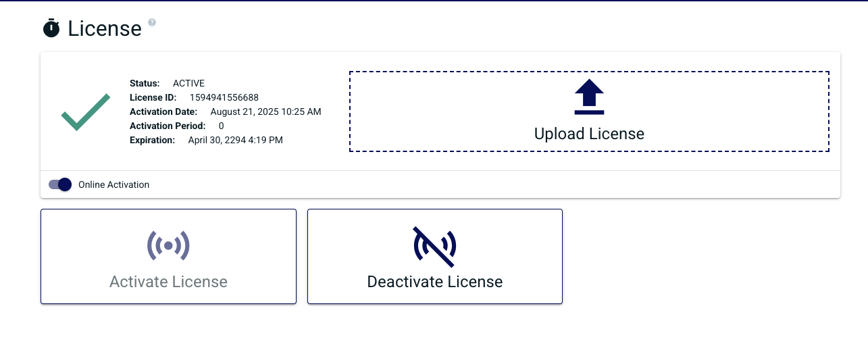Click the Activate License broadcast signal icon
Image resolution: width=868 pixels, height=350 pixels.
(168, 246)
